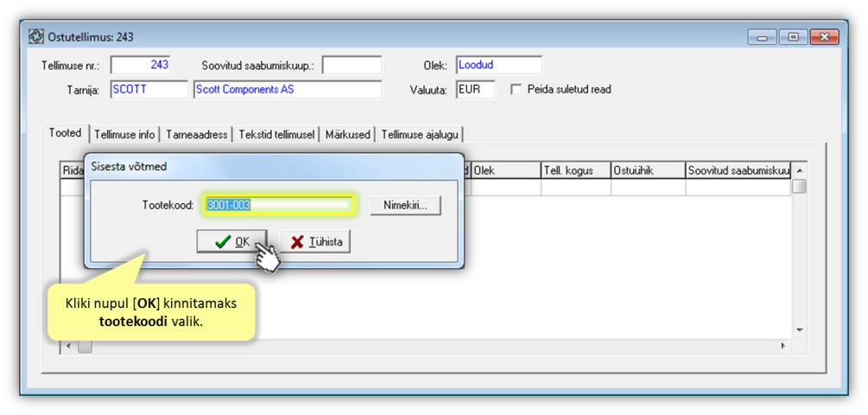The height and width of the screenshot is (415, 868).
Task: Click the Ostutellimus window icon in title bar
Action: tap(36, 37)
